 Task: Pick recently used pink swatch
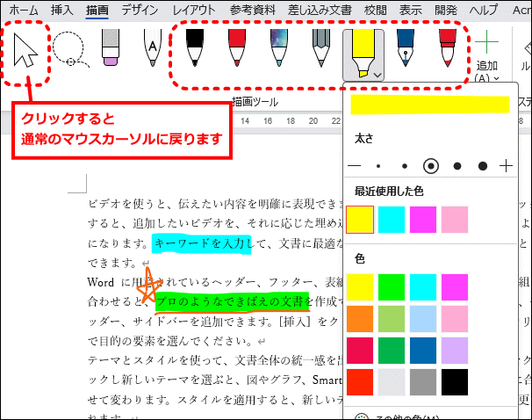(x=455, y=220)
